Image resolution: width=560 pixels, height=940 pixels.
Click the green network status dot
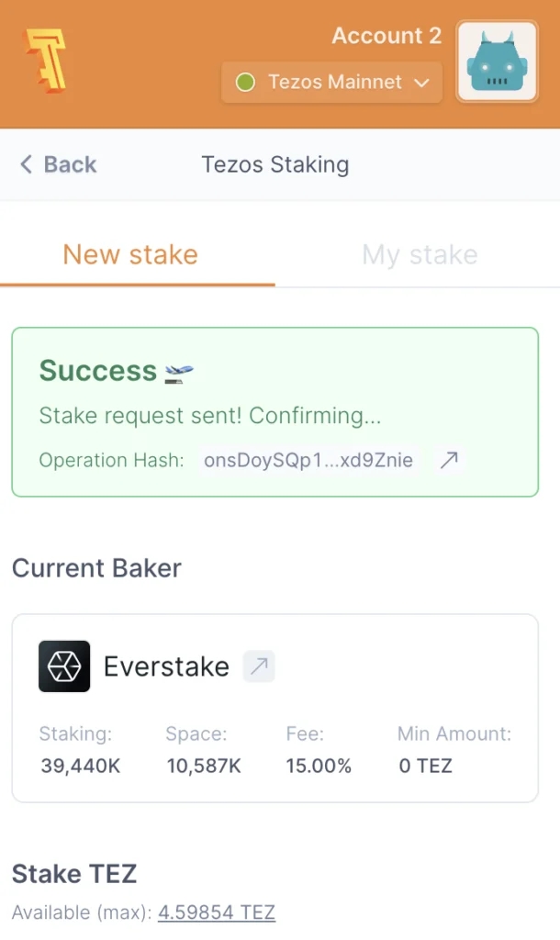[x=245, y=83]
